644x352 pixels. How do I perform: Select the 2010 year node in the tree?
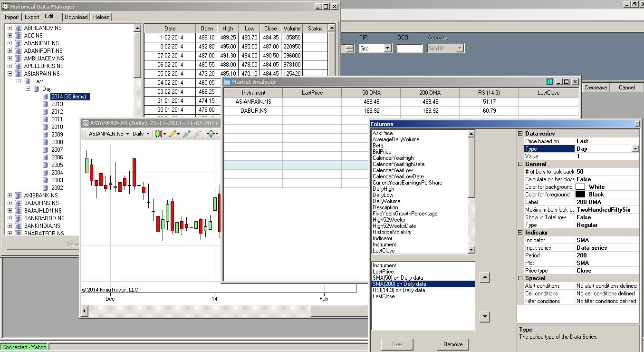click(57, 127)
